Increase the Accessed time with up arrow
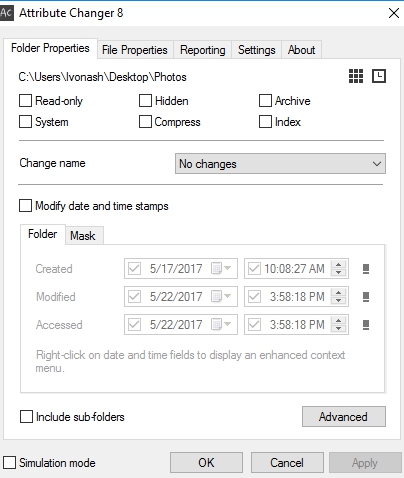This screenshot has height=478, width=404. pyautogui.click(x=338, y=321)
